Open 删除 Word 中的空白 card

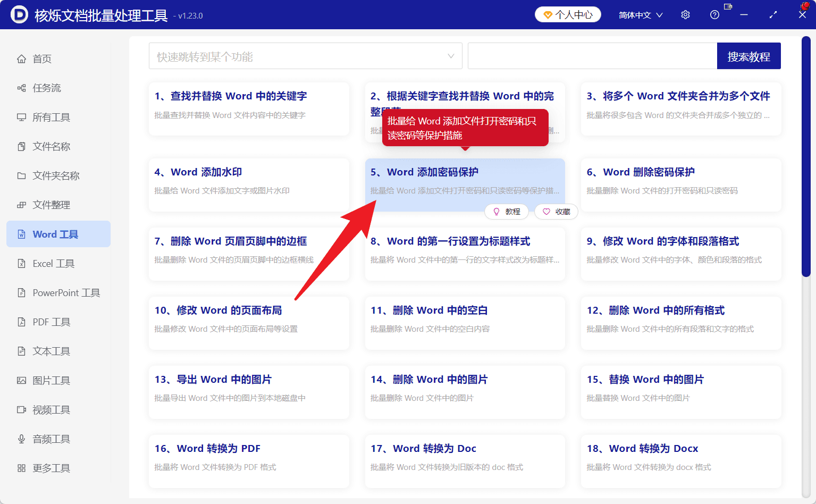[x=465, y=323]
